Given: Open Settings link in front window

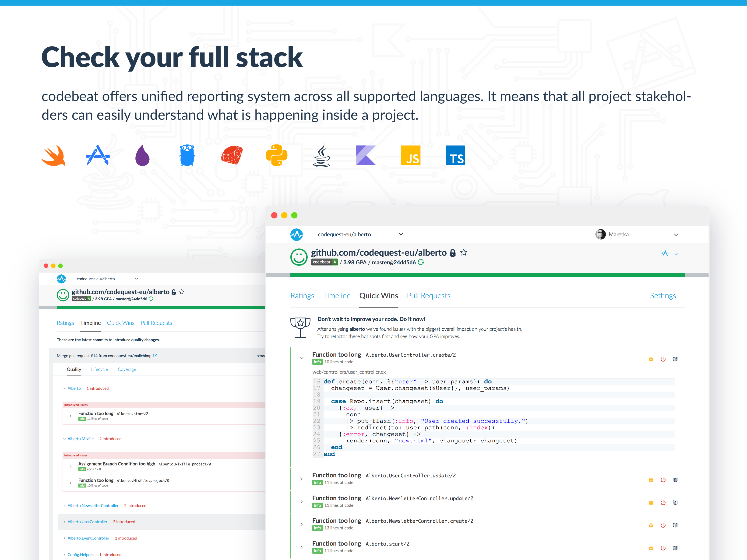Looking at the screenshot, I should tap(663, 296).
